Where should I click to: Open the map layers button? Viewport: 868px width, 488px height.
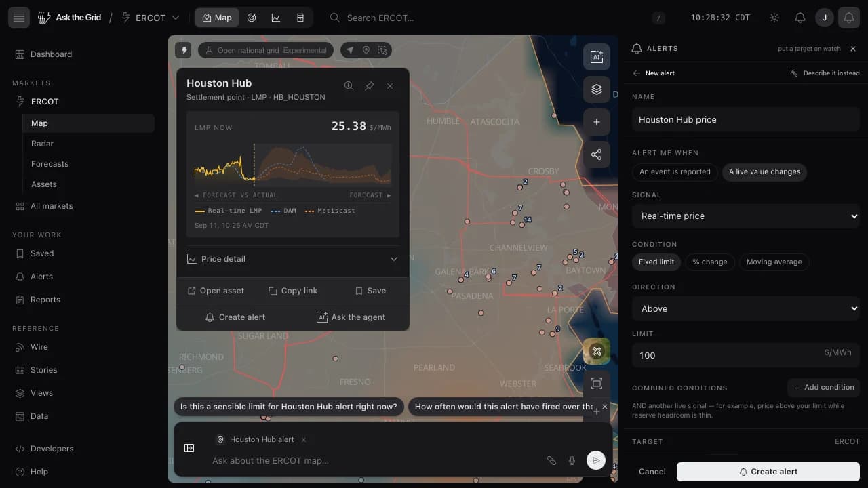coord(597,89)
